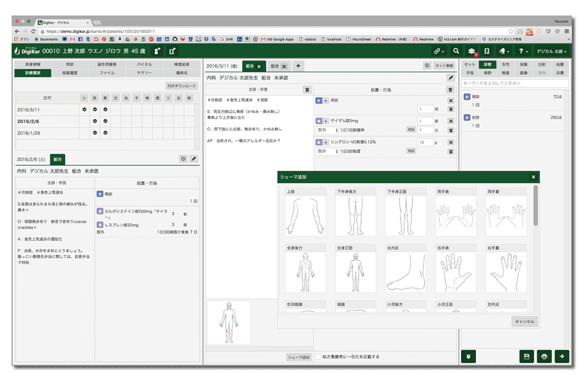Expand the caret beside リンデロン-VG軟膏0.12%
This screenshot has width=588, height=380.
point(326,143)
